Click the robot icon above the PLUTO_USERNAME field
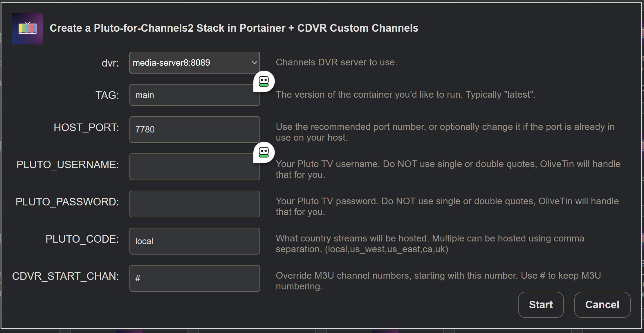This screenshot has height=333, width=644. [x=264, y=152]
